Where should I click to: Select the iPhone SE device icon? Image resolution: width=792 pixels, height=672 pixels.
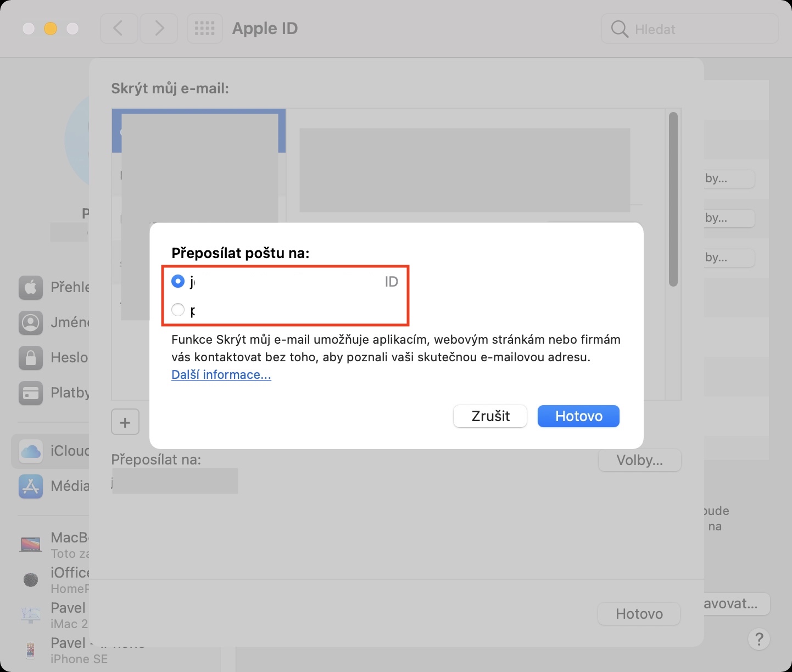point(31,650)
